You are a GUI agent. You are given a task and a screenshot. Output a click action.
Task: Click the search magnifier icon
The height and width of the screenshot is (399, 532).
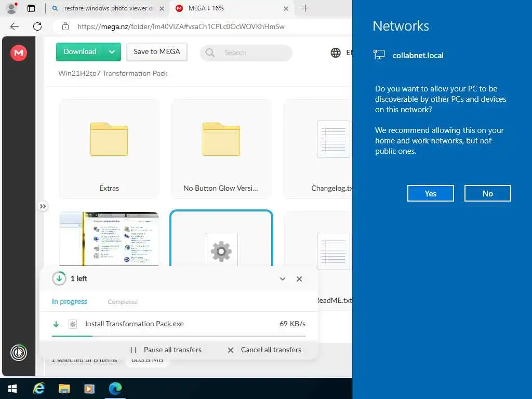210,52
